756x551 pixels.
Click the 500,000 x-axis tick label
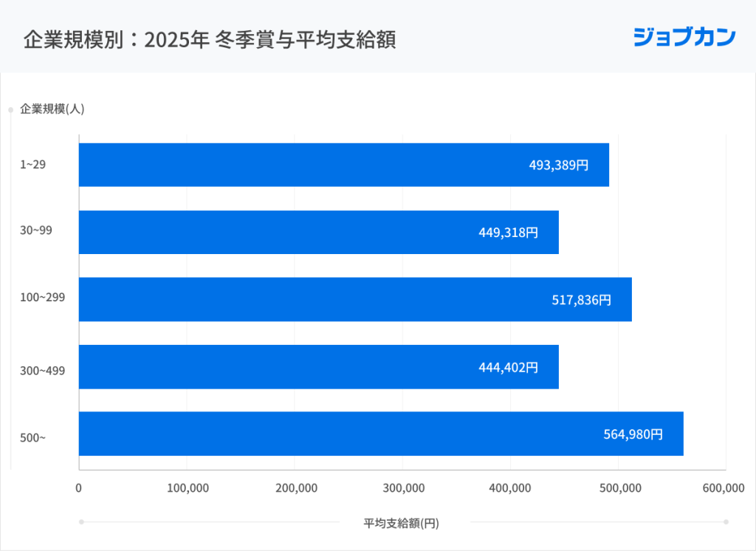[618, 487]
